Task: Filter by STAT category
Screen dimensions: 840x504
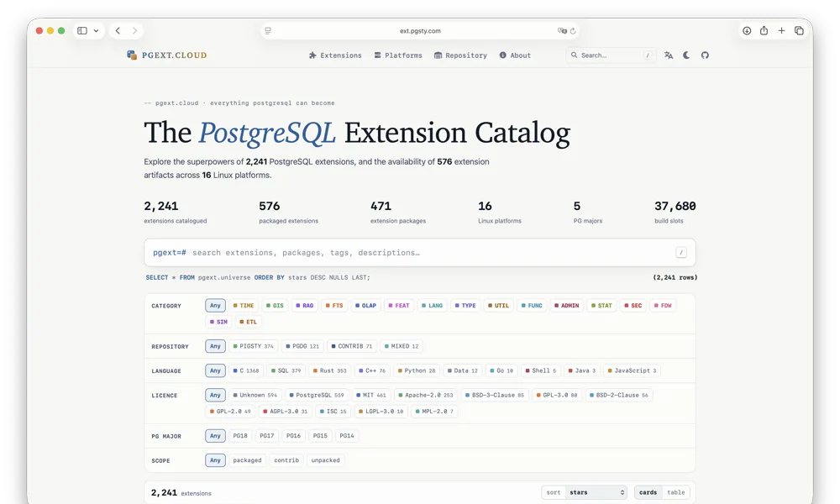Action: tap(601, 305)
